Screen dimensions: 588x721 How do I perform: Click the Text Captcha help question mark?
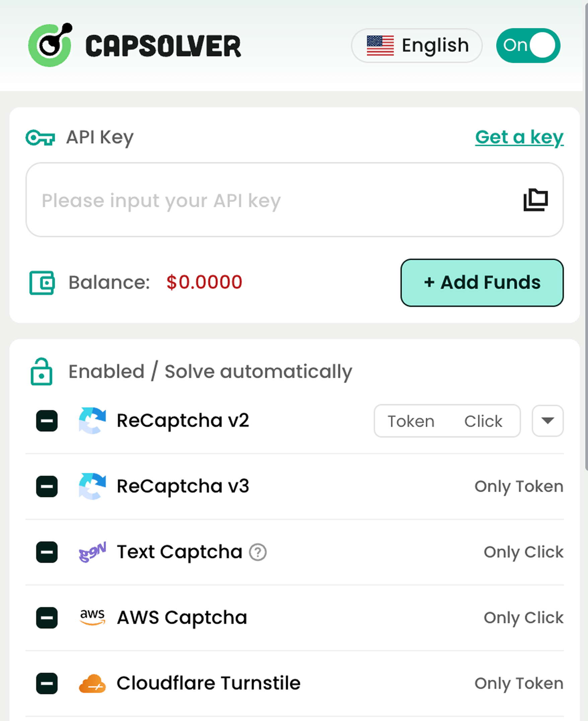tap(258, 551)
